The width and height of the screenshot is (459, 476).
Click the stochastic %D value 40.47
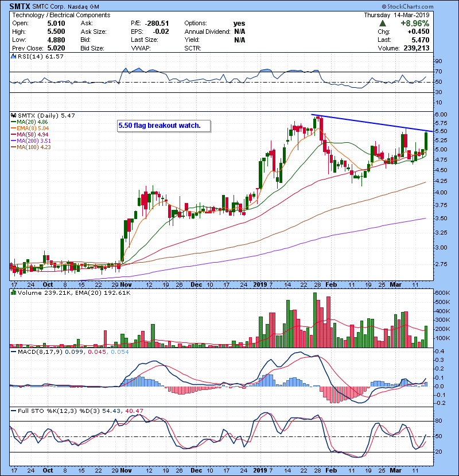tap(134, 411)
